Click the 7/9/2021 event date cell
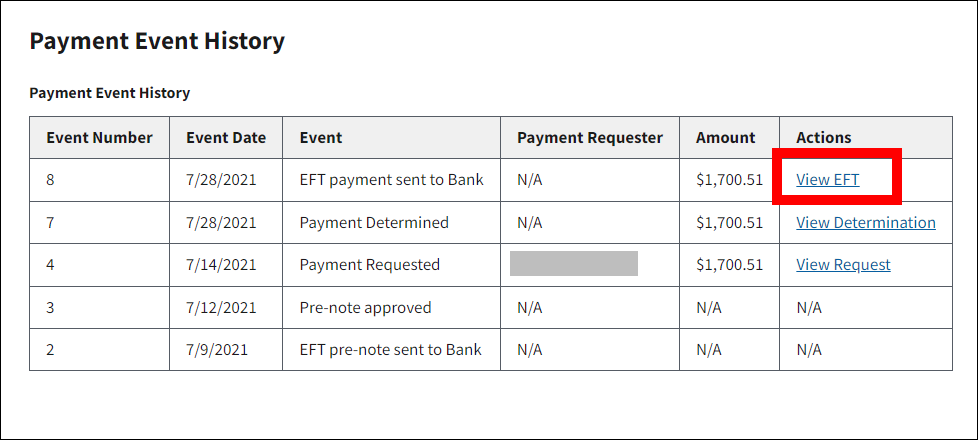The width and height of the screenshot is (978, 440). pos(217,350)
